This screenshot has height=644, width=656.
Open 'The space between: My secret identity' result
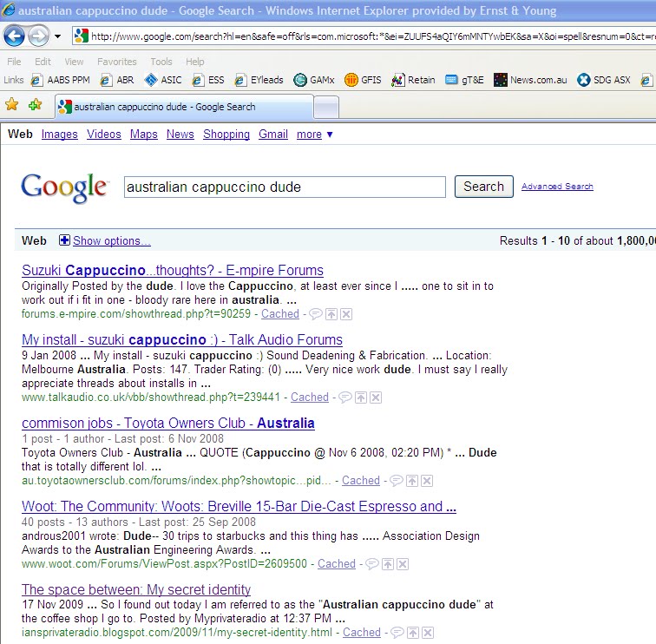pyautogui.click(x=136, y=589)
